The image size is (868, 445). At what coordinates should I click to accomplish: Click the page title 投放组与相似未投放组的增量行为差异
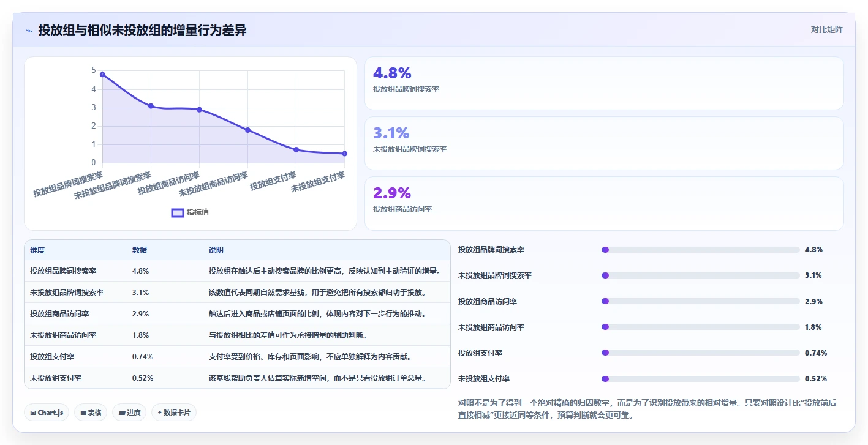point(142,30)
